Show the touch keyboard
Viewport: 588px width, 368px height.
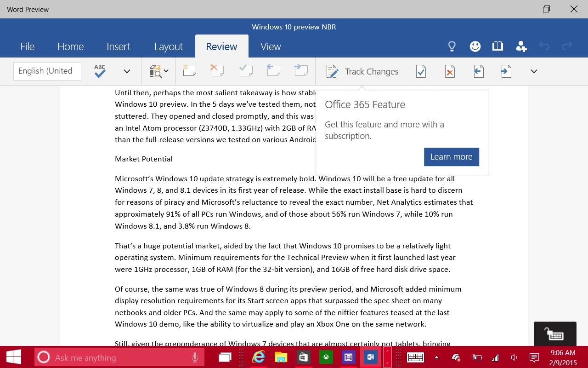click(415, 357)
